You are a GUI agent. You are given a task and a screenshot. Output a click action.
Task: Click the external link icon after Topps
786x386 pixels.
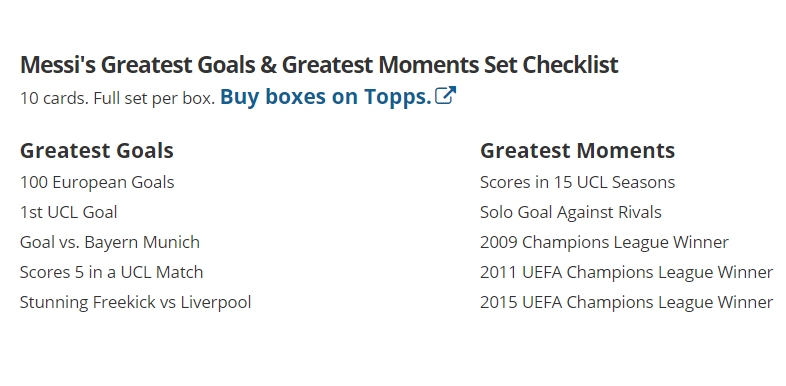[446, 95]
